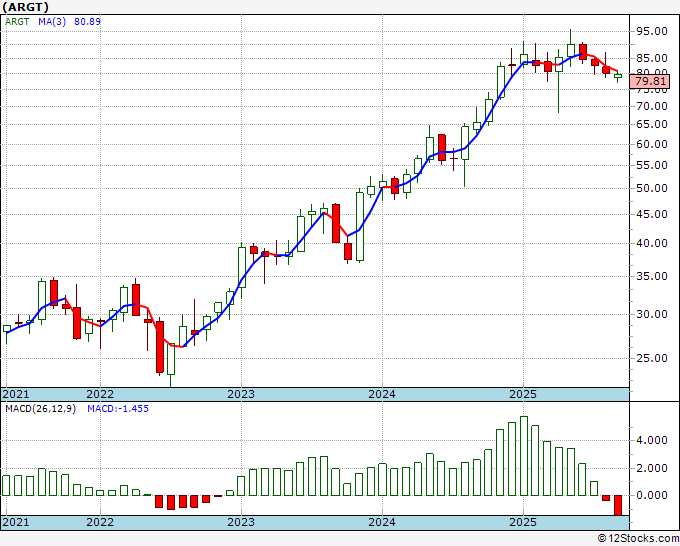Click the MA(3) indicator label
The width and height of the screenshot is (680, 546).
52,22
